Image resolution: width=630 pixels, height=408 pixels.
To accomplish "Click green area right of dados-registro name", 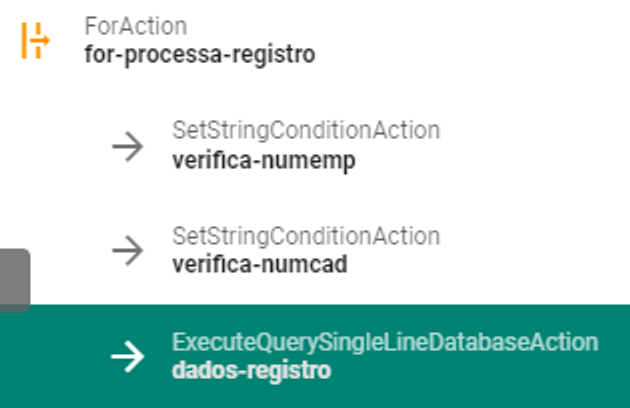I will click(x=480, y=372).
